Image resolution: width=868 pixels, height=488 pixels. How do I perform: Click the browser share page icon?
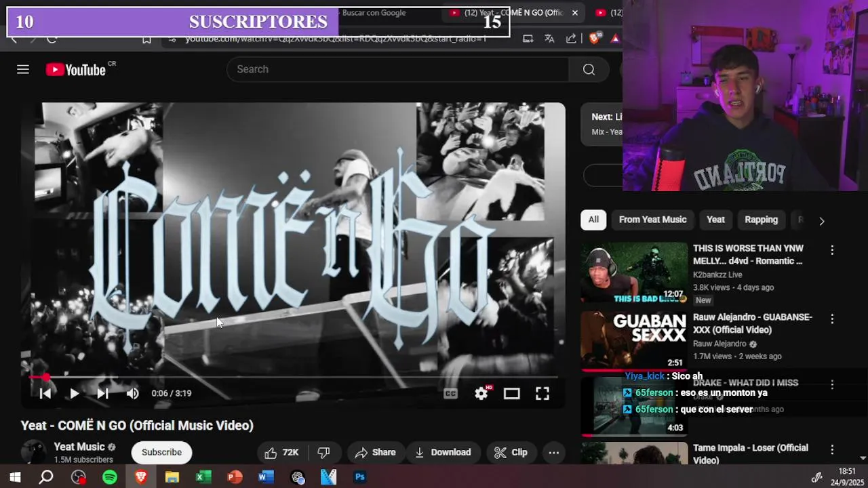(x=571, y=39)
